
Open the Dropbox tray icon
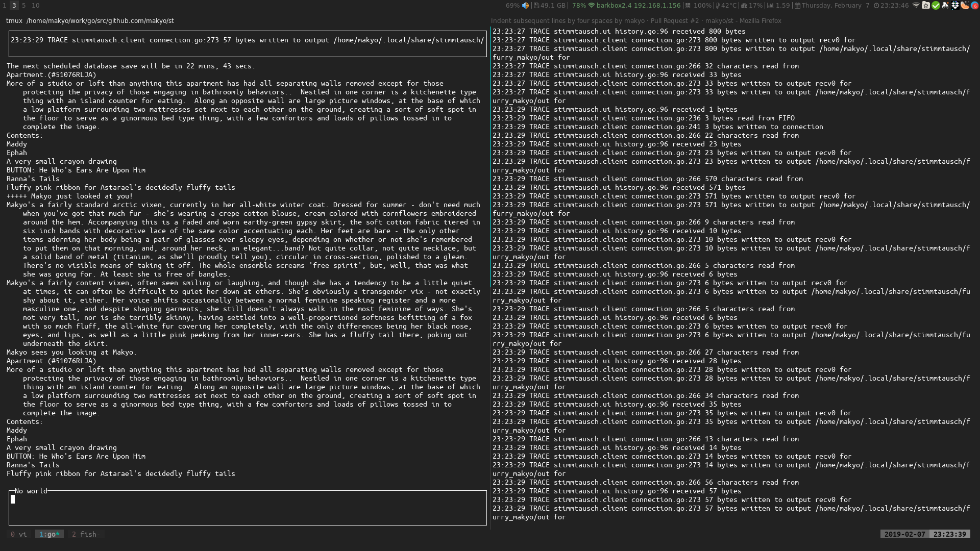point(955,6)
